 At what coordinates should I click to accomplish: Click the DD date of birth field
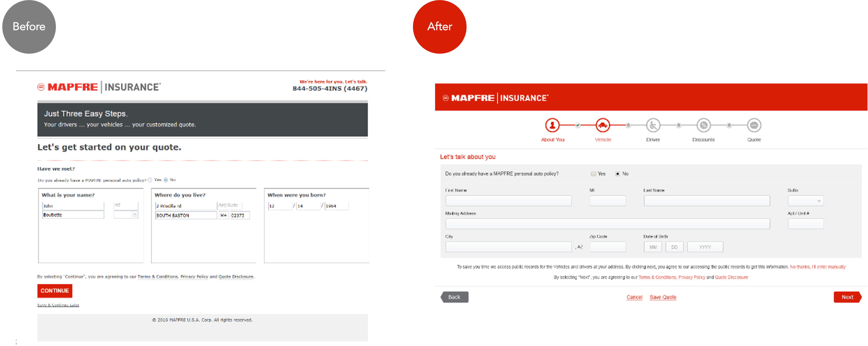674,247
